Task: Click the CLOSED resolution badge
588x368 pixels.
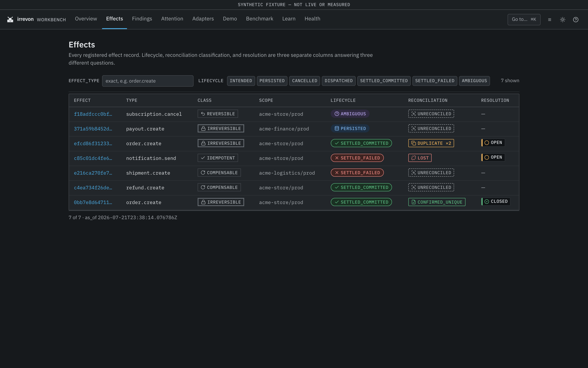Action: point(496,202)
